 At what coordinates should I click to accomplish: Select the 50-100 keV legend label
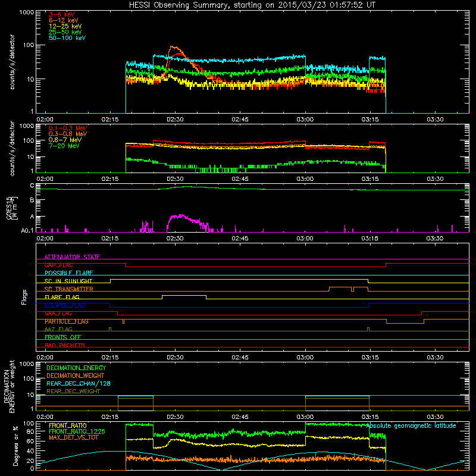[x=67, y=38]
